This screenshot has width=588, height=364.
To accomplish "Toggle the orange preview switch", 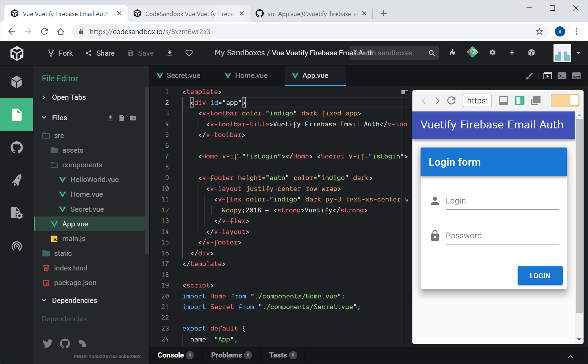I will pyautogui.click(x=565, y=101).
